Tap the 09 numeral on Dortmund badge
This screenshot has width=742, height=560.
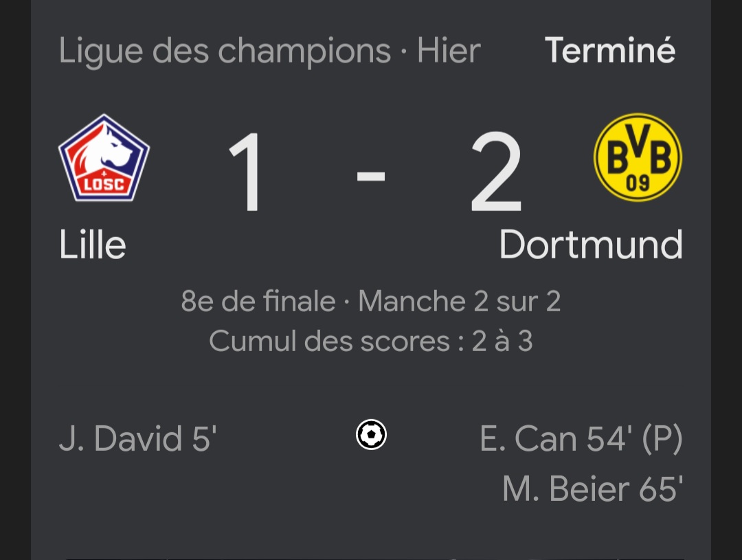(638, 183)
